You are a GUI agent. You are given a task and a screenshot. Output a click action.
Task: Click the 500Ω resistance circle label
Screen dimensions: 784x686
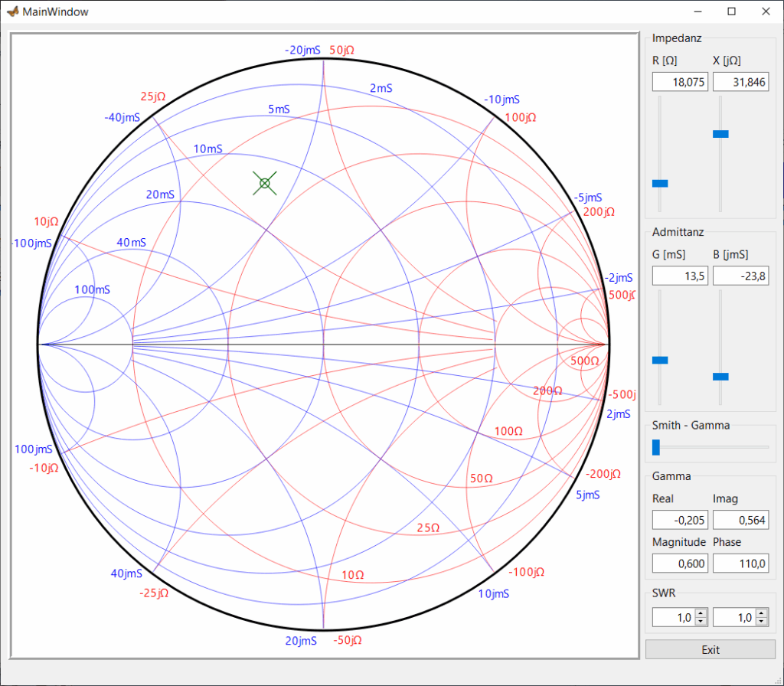584,361
